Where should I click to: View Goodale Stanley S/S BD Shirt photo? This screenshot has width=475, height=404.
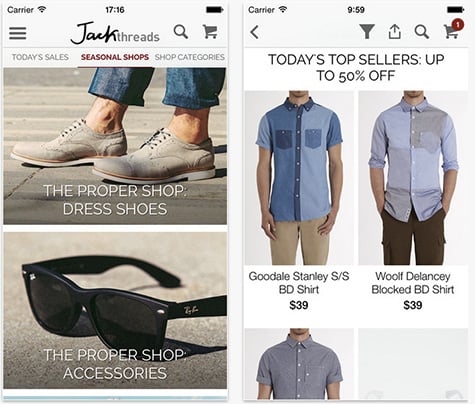coord(299,178)
